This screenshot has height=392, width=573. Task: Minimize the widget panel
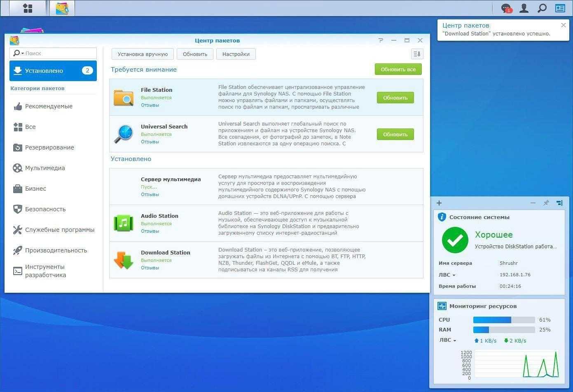pyautogui.click(x=533, y=203)
